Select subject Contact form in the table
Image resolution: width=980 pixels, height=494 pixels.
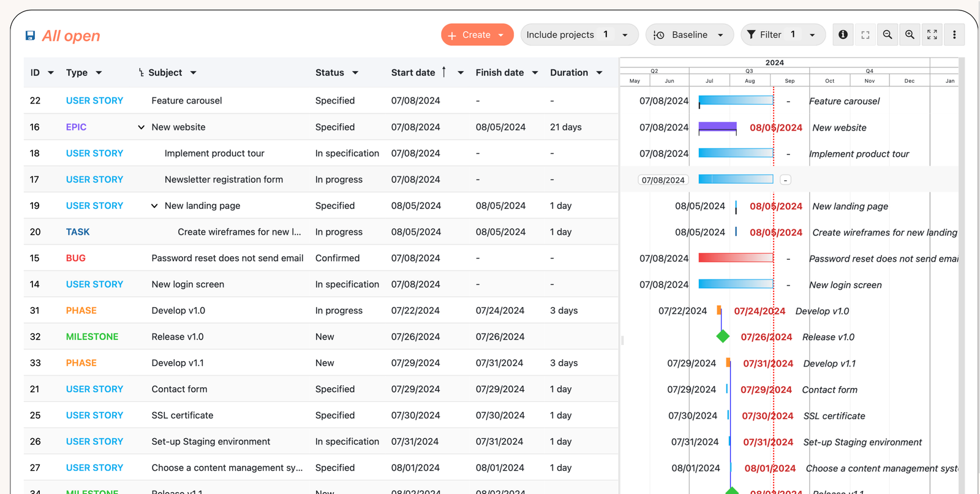179,389
